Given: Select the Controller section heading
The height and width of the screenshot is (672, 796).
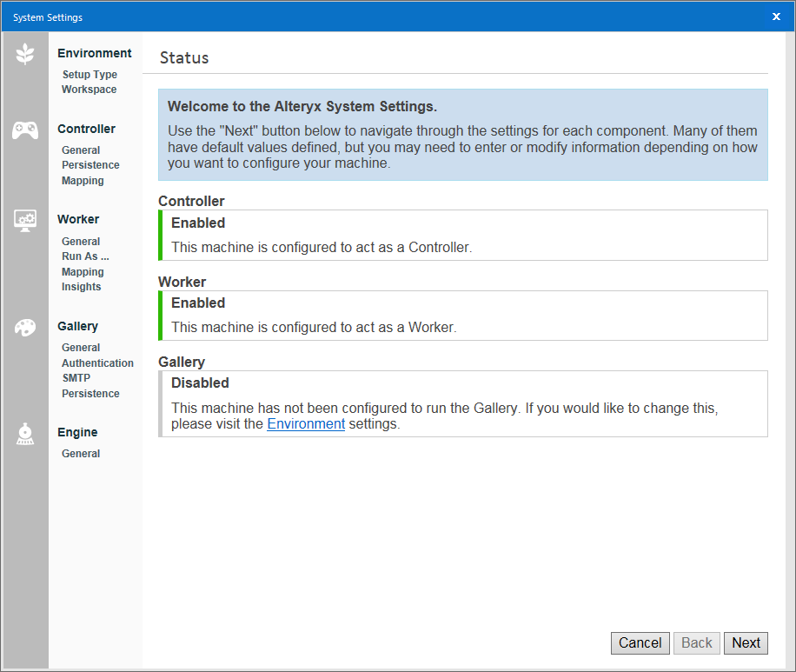Looking at the screenshot, I should (x=86, y=129).
